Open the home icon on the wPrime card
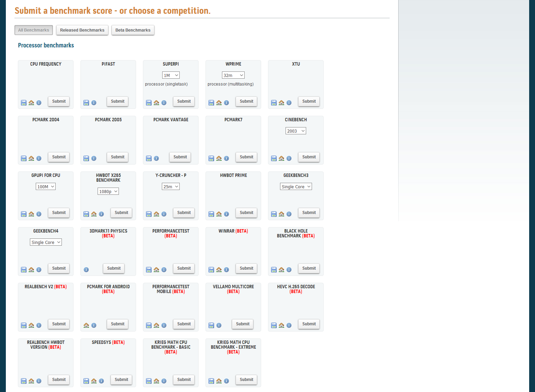Image resolution: width=535 pixels, height=392 pixels. (219, 103)
